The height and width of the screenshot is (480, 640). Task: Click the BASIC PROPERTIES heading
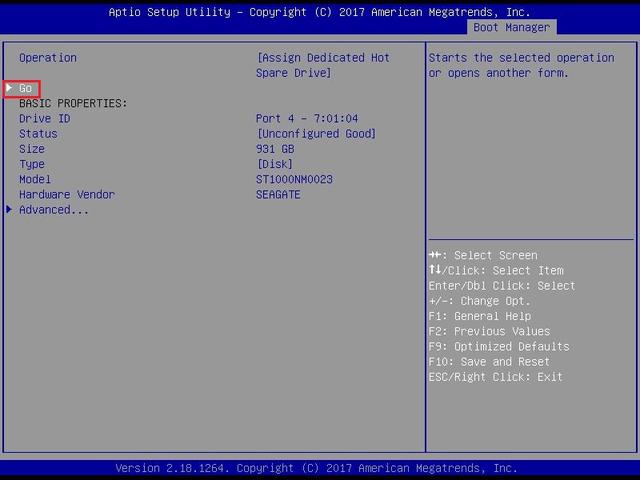tap(73, 104)
